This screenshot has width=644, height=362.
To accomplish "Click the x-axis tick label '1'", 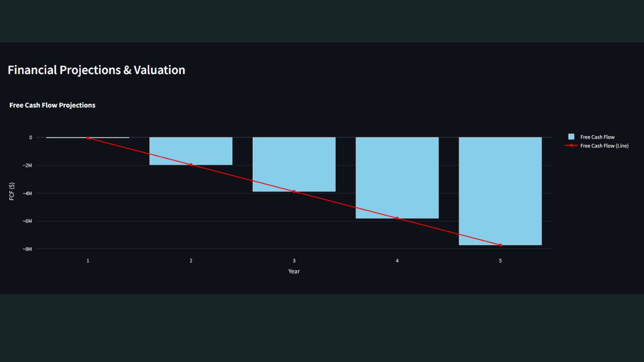I will pyautogui.click(x=88, y=261).
